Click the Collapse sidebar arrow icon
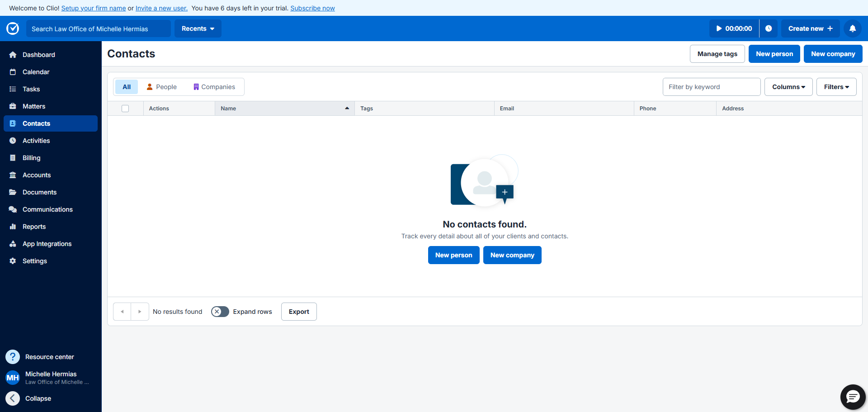This screenshot has height=412, width=868. click(x=13, y=398)
